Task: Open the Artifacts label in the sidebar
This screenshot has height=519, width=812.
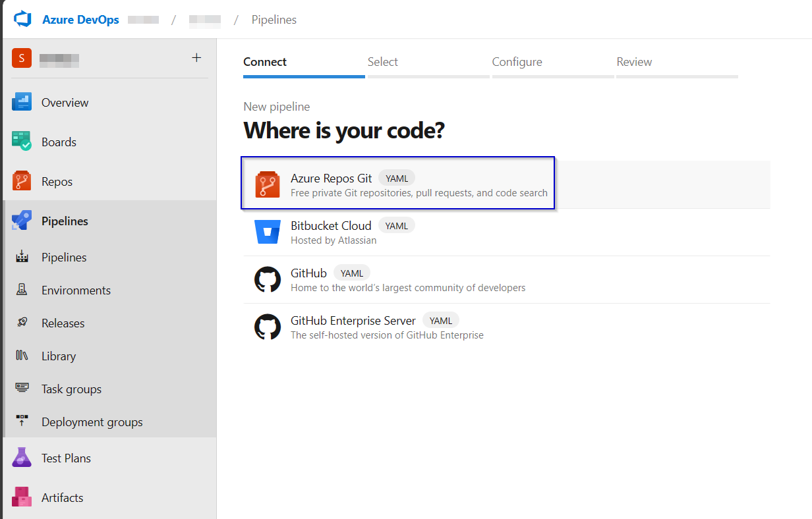Action: pos(63,498)
